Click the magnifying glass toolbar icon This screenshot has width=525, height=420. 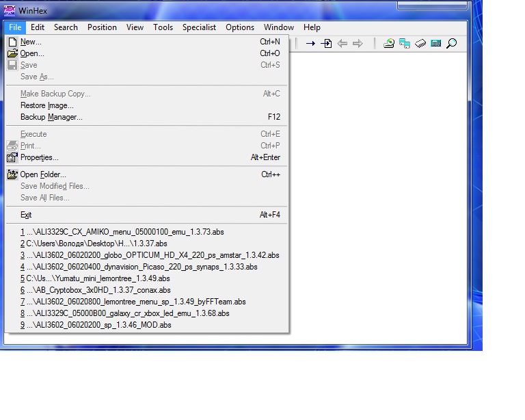(451, 44)
